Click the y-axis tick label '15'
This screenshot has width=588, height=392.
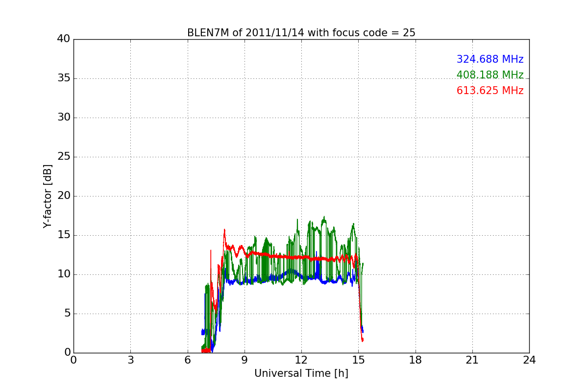64,235
